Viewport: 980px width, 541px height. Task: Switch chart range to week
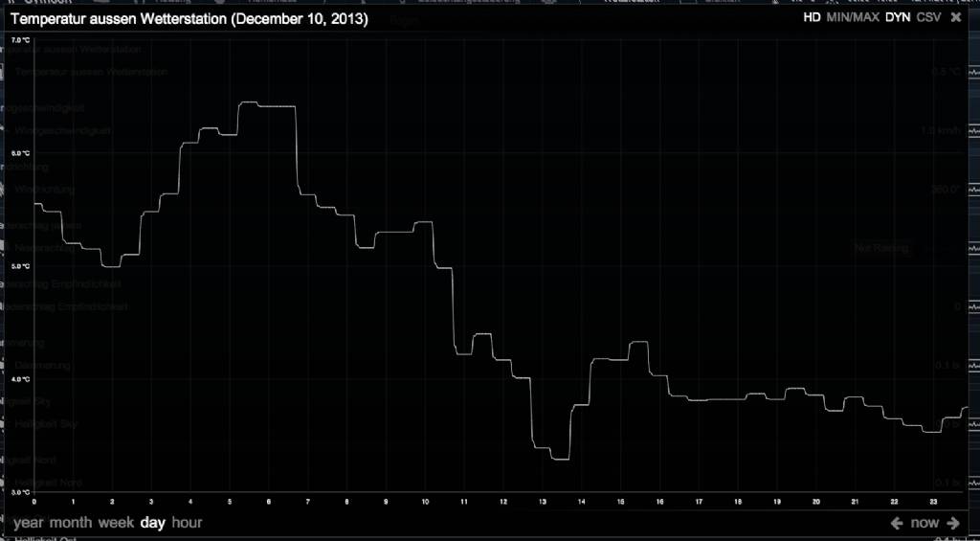pyautogui.click(x=116, y=522)
